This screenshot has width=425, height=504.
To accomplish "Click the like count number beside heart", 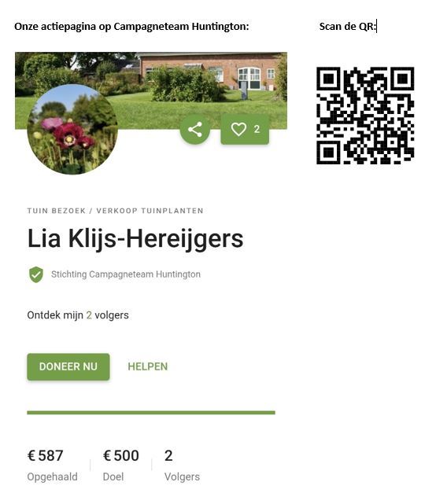I will coord(257,129).
